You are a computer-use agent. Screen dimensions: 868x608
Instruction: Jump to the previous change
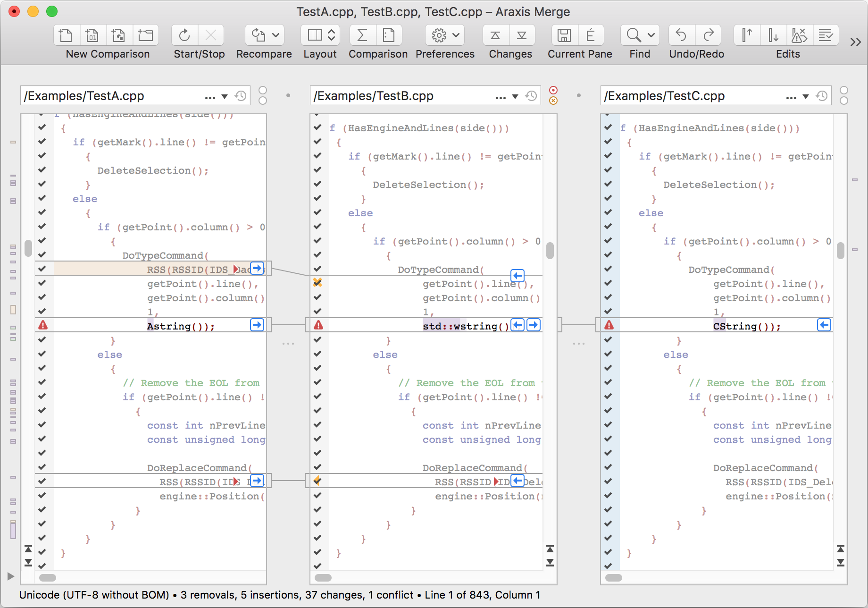pyautogui.click(x=494, y=35)
